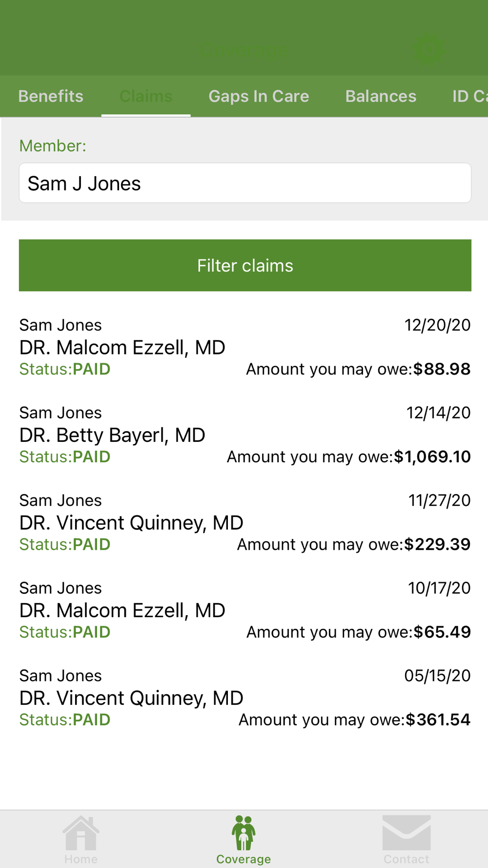
Task: Open the Gaps In Care tab
Action: tap(259, 96)
